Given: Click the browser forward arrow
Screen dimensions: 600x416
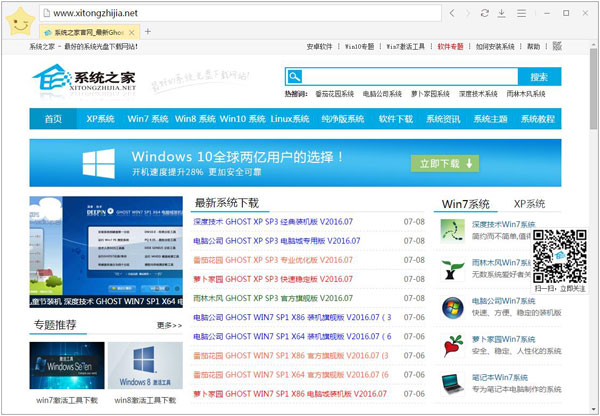Looking at the screenshot, I should [x=468, y=13].
